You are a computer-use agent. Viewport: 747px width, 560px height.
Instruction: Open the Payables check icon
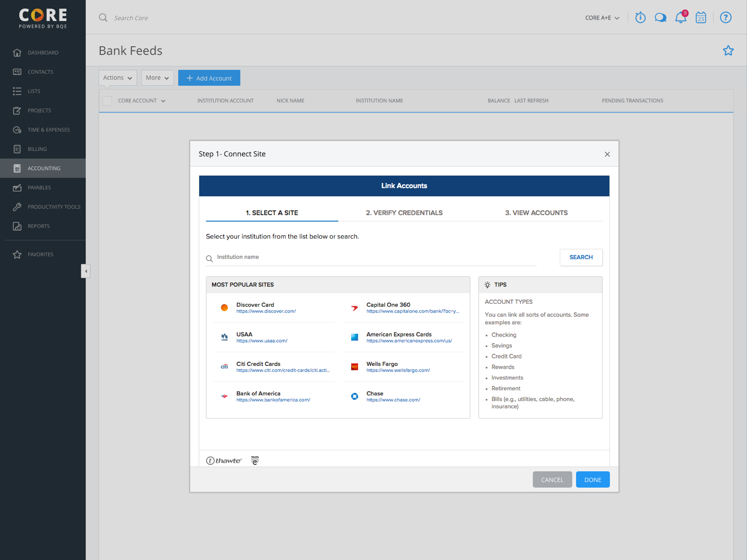pyautogui.click(x=17, y=188)
